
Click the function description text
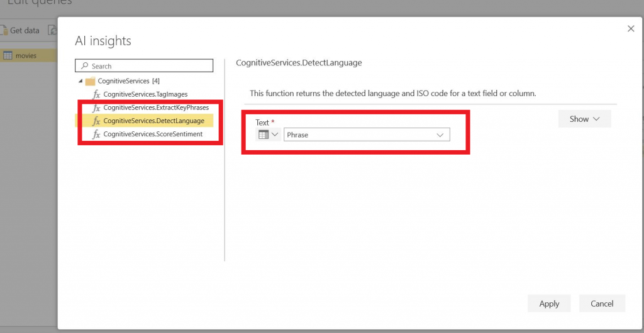393,94
